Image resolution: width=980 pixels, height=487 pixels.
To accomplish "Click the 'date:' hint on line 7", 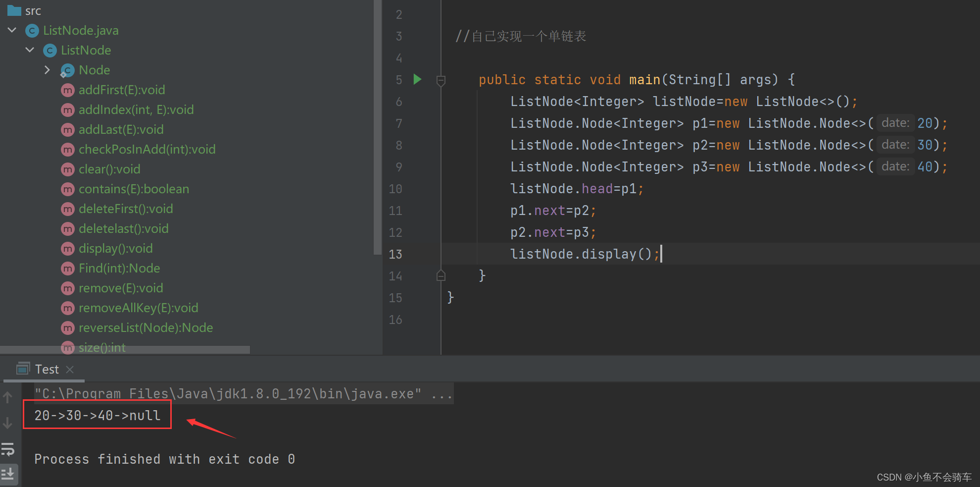I will pos(895,123).
